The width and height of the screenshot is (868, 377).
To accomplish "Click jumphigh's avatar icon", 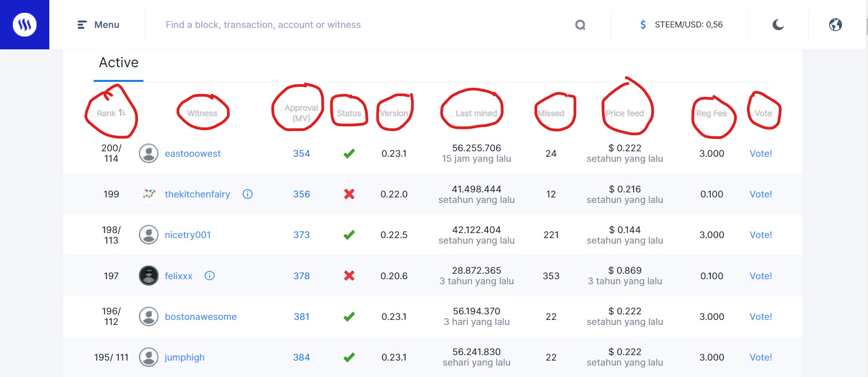I will [148, 357].
